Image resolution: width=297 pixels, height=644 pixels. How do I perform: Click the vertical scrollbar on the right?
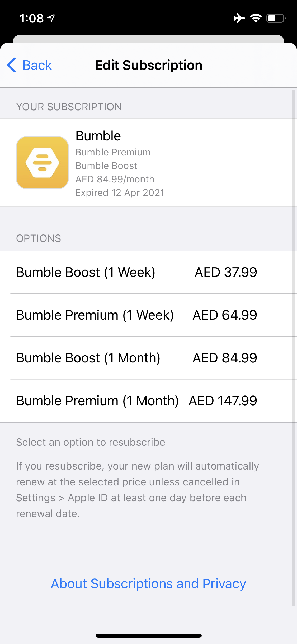(293, 348)
